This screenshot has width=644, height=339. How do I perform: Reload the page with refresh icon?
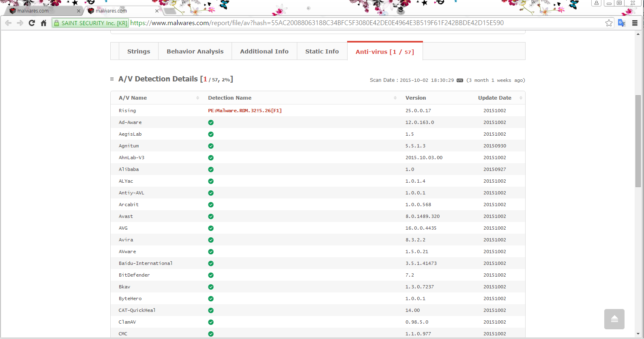(32, 23)
